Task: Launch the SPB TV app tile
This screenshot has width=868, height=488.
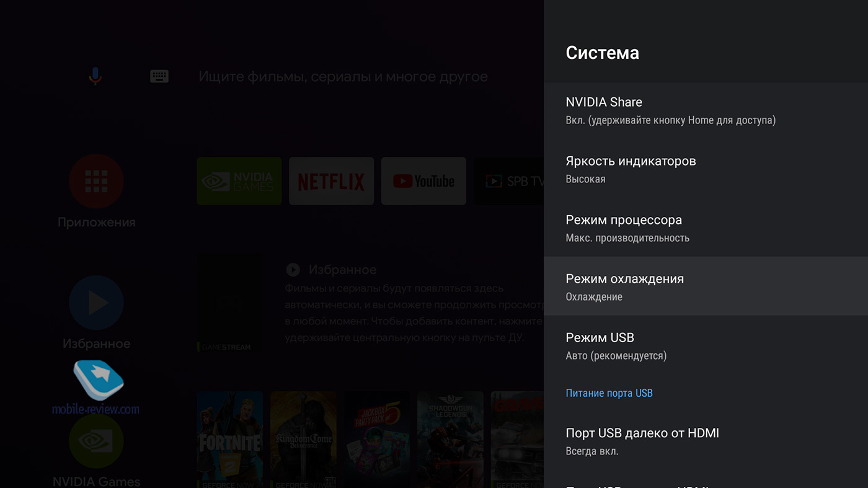Action: [x=509, y=181]
